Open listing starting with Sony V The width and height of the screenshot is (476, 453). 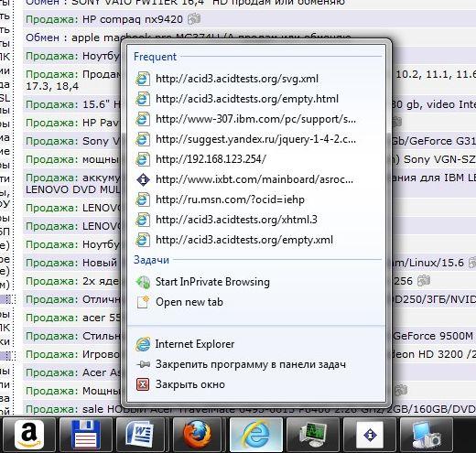pyautogui.click(x=101, y=141)
